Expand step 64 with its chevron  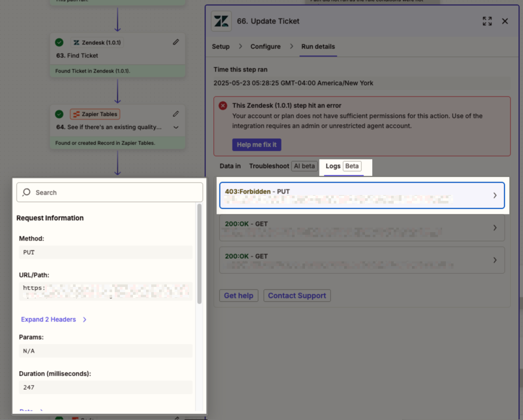176,127
